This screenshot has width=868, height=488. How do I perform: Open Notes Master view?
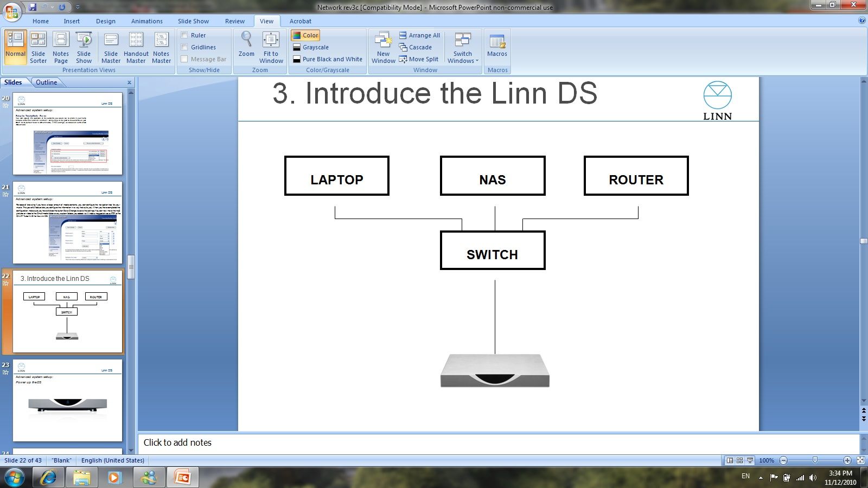pos(161,47)
